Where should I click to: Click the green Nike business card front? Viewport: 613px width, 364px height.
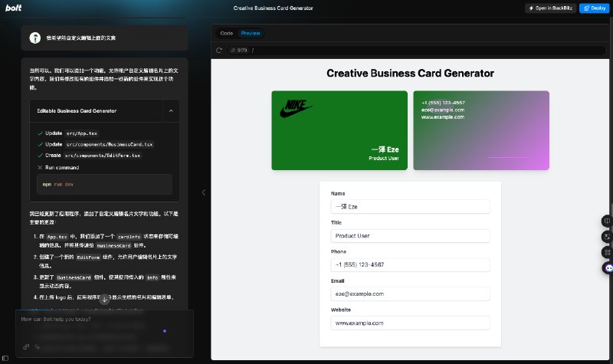(339, 130)
